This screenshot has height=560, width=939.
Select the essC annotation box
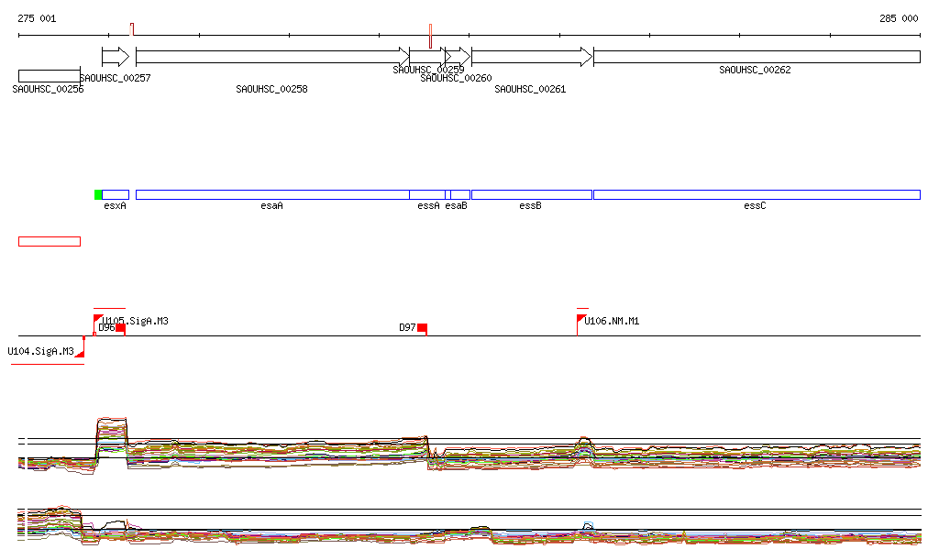click(756, 194)
